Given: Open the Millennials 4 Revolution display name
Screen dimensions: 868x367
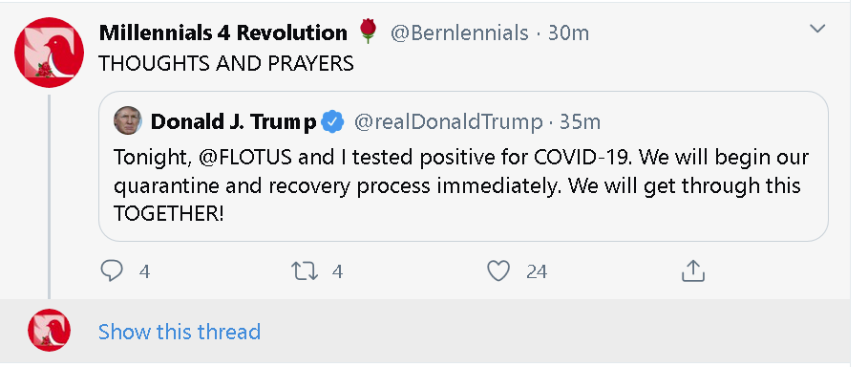Looking at the screenshot, I should click(223, 33).
